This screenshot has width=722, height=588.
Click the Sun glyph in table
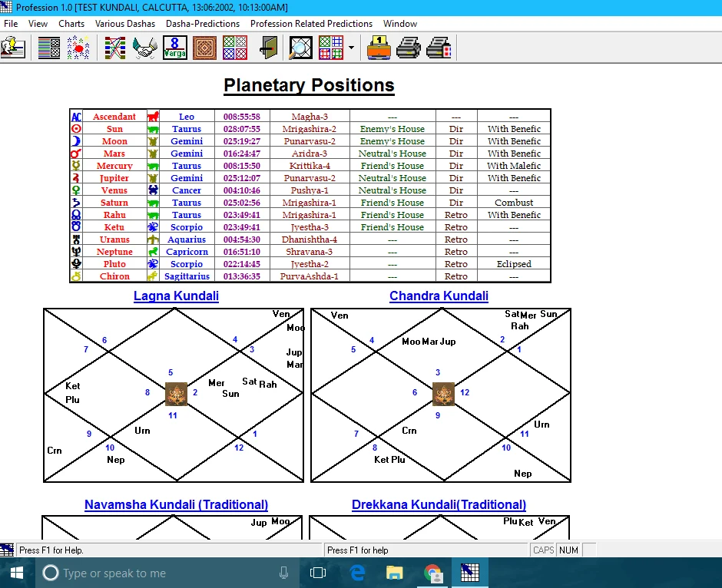click(x=76, y=129)
